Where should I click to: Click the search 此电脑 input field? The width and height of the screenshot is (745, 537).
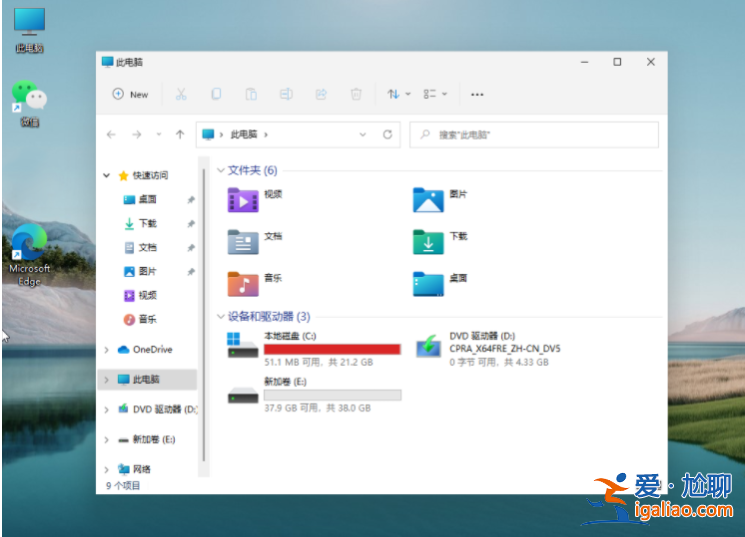(x=534, y=135)
